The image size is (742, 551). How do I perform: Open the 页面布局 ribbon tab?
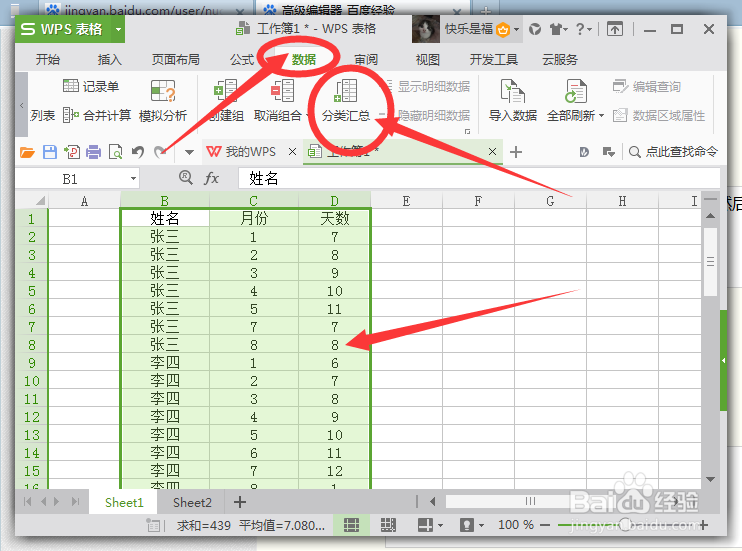[176, 59]
